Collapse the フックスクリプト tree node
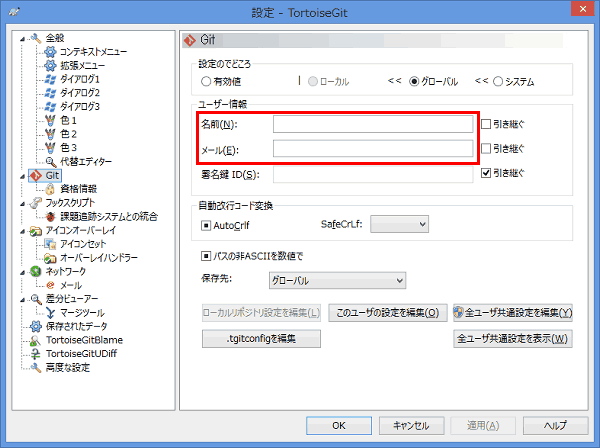 pyautogui.click(x=23, y=204)
